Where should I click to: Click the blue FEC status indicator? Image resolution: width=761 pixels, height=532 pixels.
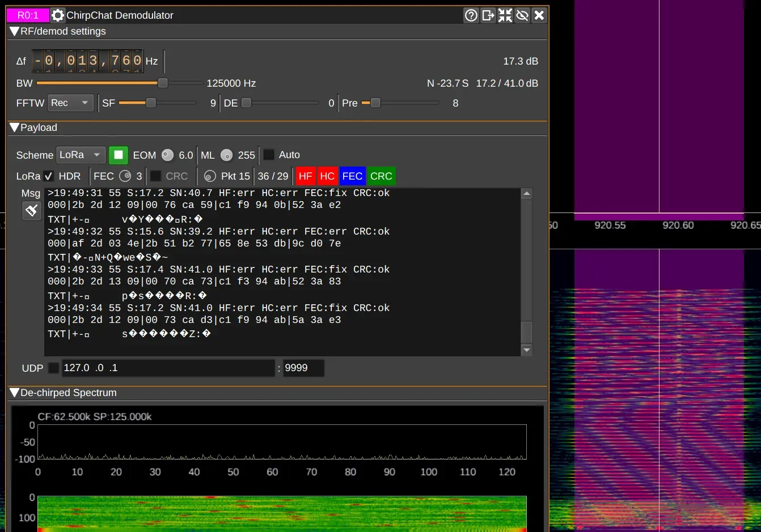click(352, 176)
